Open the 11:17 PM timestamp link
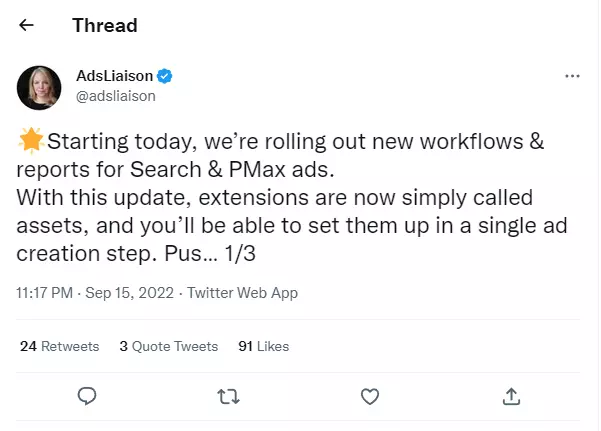This screenshot has width=601, height=431. (44, 293)
